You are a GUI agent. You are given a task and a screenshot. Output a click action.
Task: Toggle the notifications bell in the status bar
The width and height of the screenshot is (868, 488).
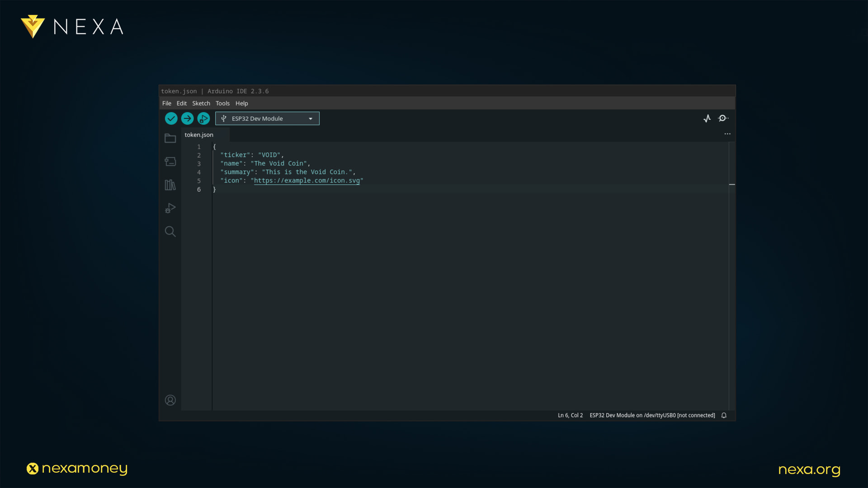coord(724,415)
